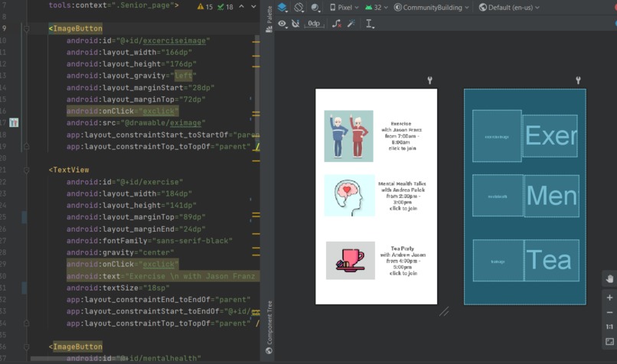Select Exercise with Jason Franz text
617x364 pixels.
pyautogui.click(x=401, y=136)
